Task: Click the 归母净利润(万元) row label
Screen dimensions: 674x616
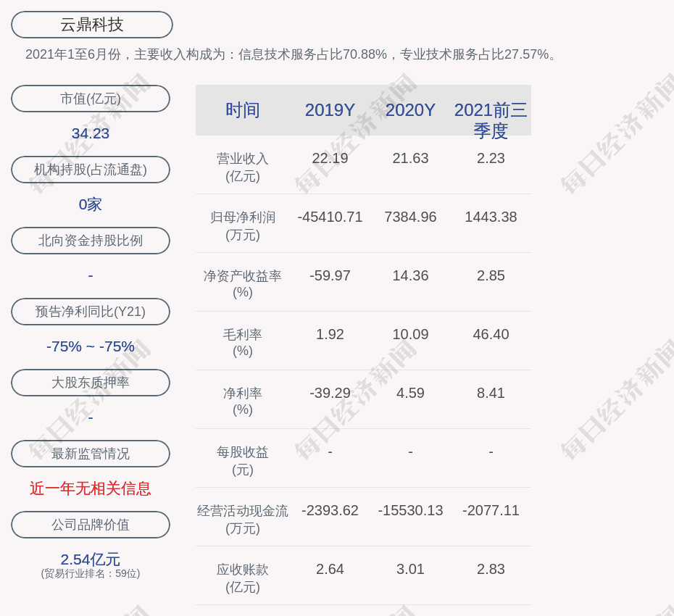Action: (x=242, y=225)
